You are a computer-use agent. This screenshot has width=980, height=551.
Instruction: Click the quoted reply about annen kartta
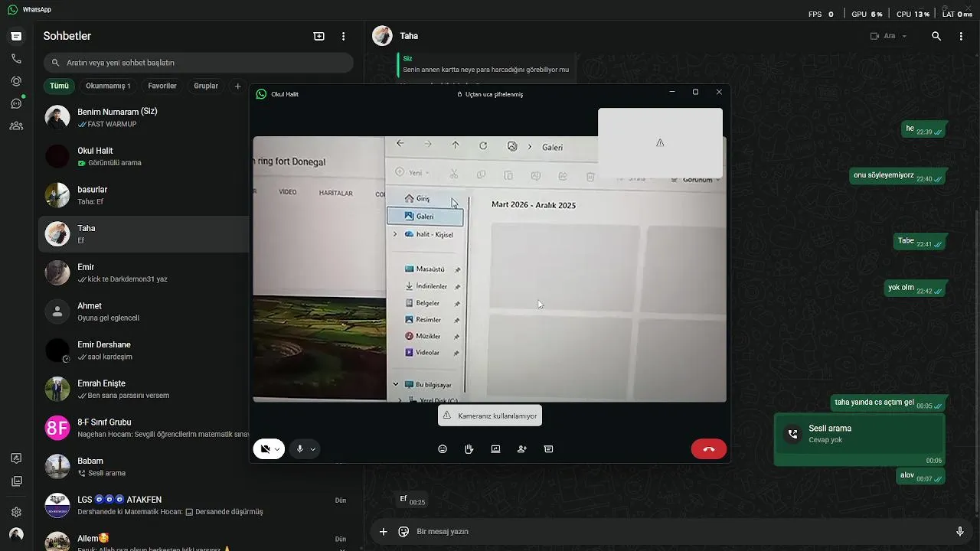click(x=486, y=64)
